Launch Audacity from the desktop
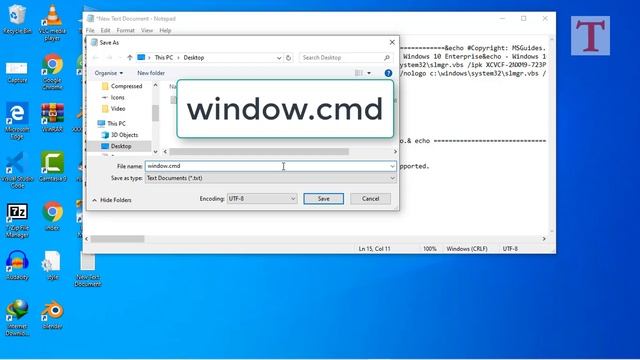The image size is (640, 360). [x=17, y=265]
